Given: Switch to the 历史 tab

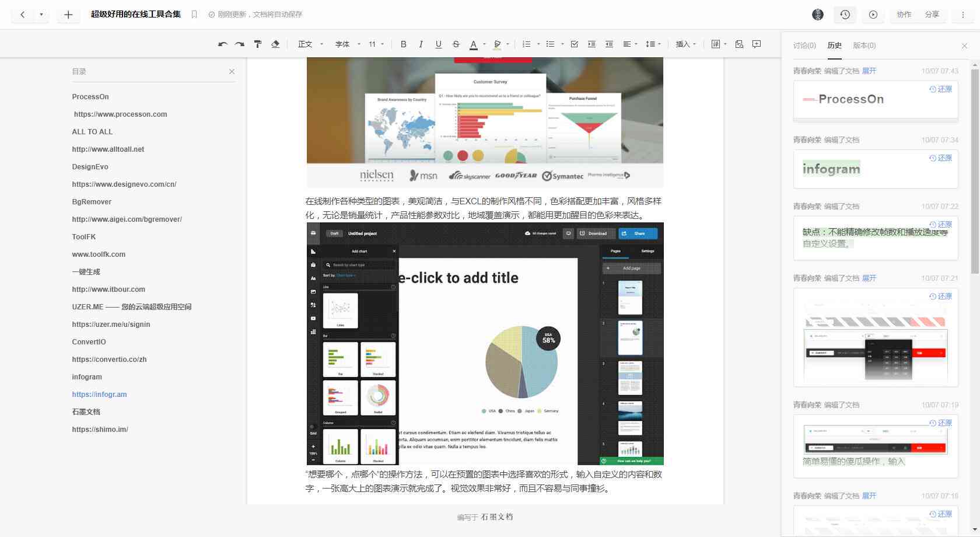Looking at the screenshot, I should [x=835, y=46].
